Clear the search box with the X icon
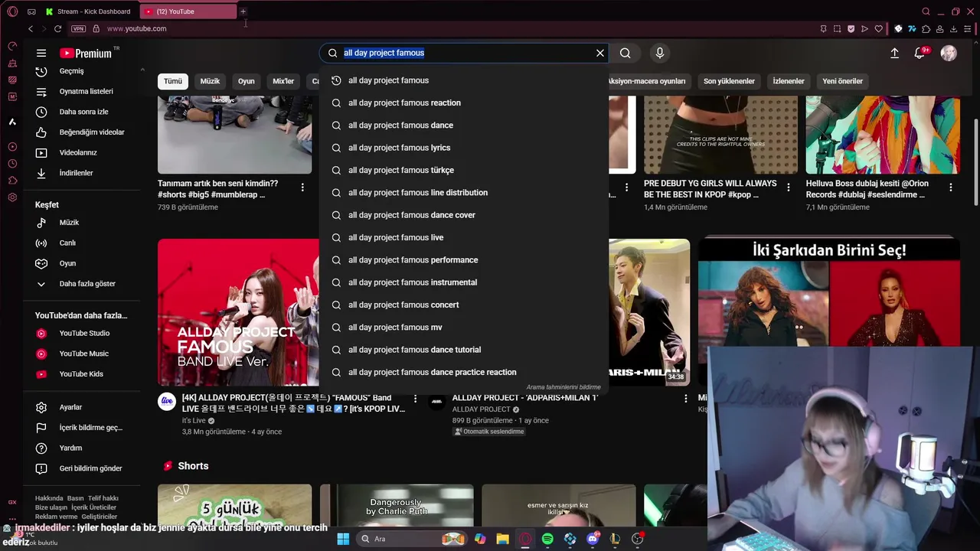The height and width of the screenshot is (551, 980). pyautogui.click(x=600, y=53)
